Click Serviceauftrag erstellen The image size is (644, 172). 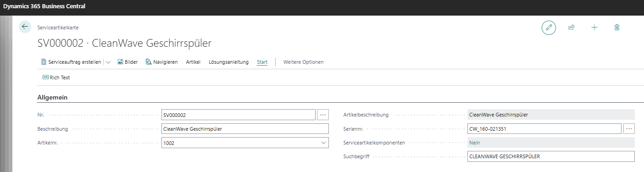[71, 62]
